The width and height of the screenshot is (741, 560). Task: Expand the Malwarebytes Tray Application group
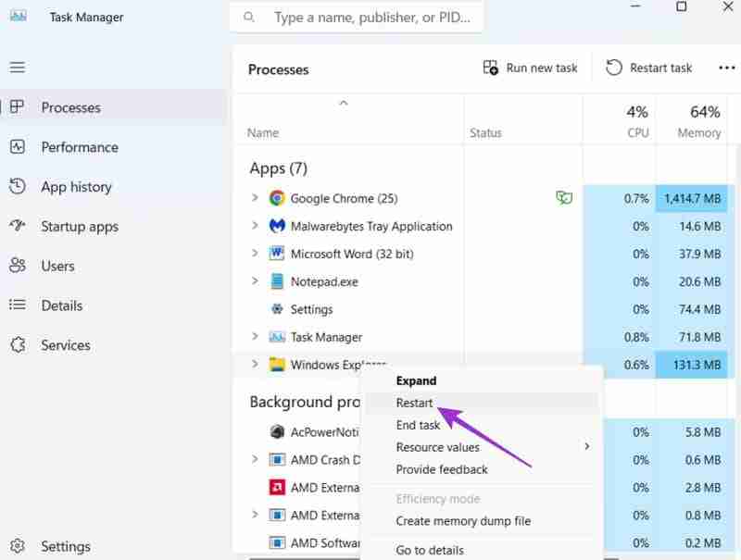[255, 225]
